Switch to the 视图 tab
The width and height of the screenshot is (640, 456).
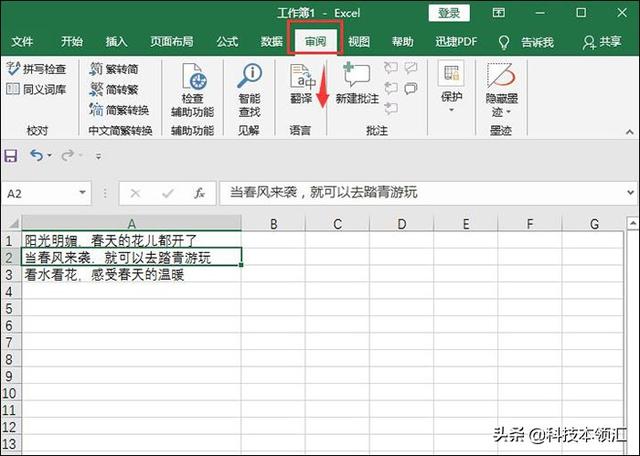tap(359, 41)
